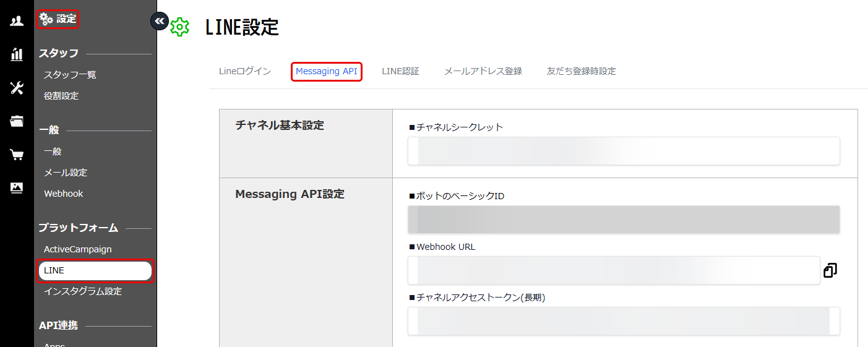Copy the Webhook URL with the copy icon
The height and width of the screenshot is (347, 868).
(x=830, y=270)
